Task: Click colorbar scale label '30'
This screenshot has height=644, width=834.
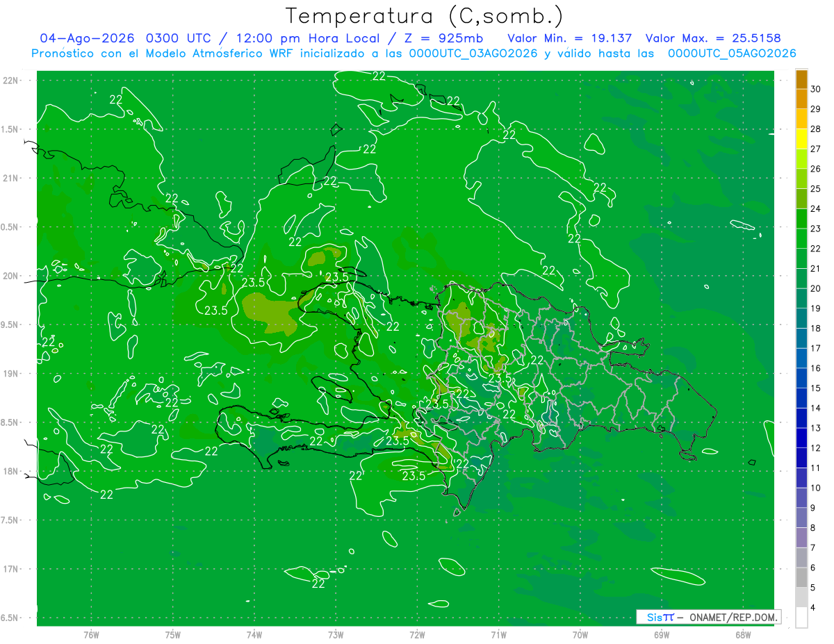Action: point(816,89)
